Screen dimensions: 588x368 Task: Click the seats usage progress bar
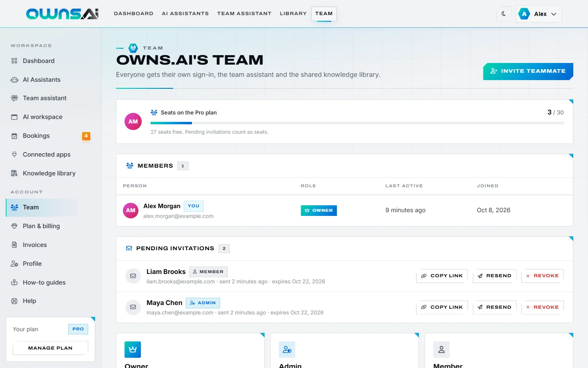357,123
